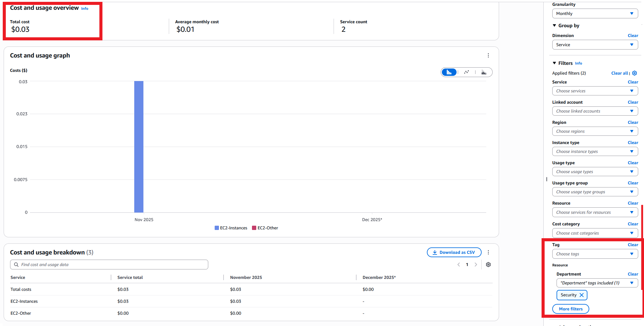Viewport: 644px width, 326px height.
Task: Clear the Tag filter
Action: [x=633, y=245]
